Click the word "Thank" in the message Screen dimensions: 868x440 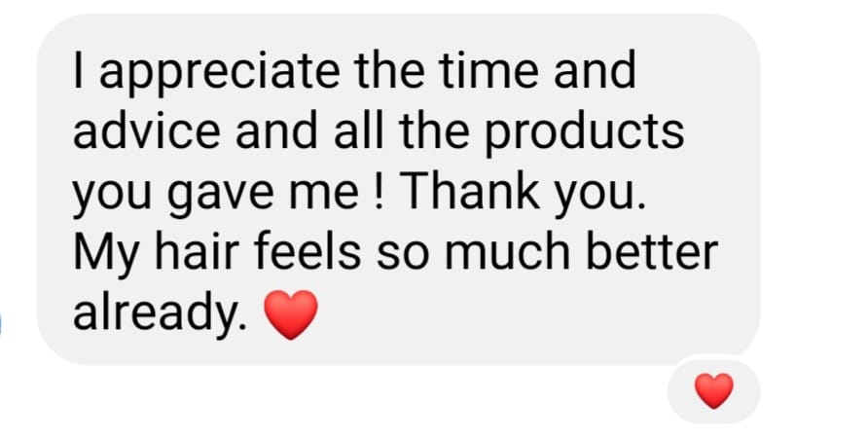click(472, 191)
